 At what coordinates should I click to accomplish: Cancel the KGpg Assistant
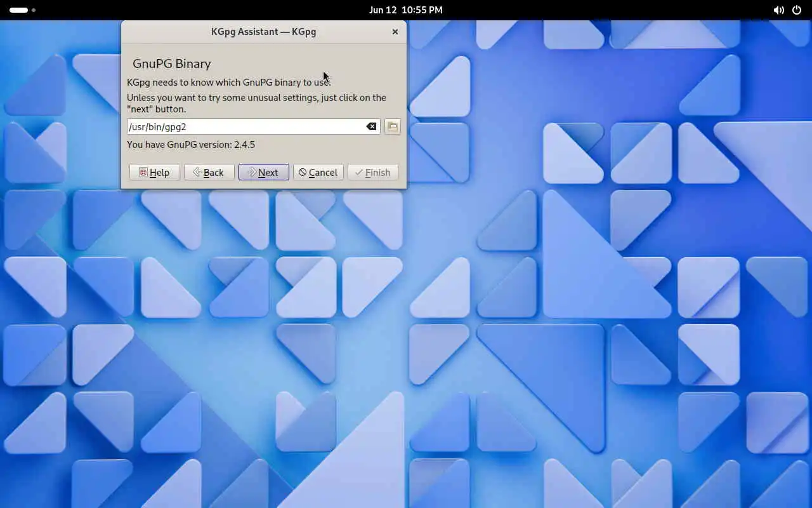click(x=318, y=172)
